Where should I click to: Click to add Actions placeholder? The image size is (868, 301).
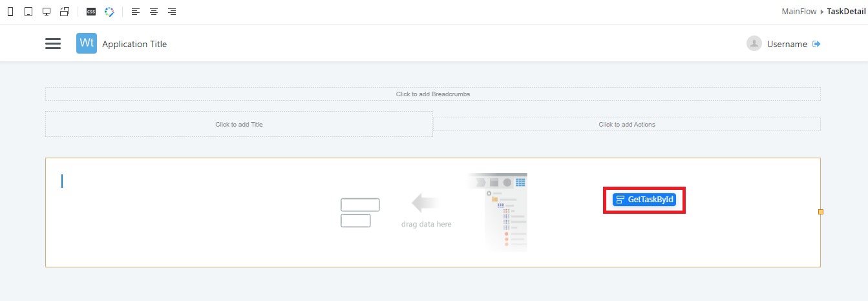coord(627,124)
